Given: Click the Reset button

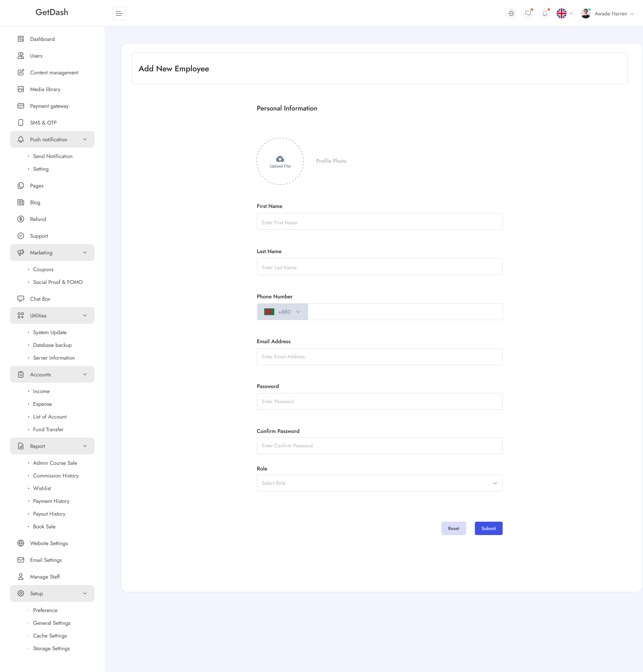Looking at the screenshot, I should pos(453,528).
